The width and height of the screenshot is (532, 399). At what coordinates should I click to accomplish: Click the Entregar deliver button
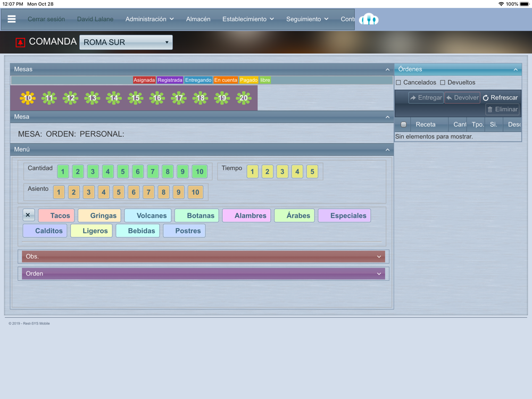tap(426, 98)
